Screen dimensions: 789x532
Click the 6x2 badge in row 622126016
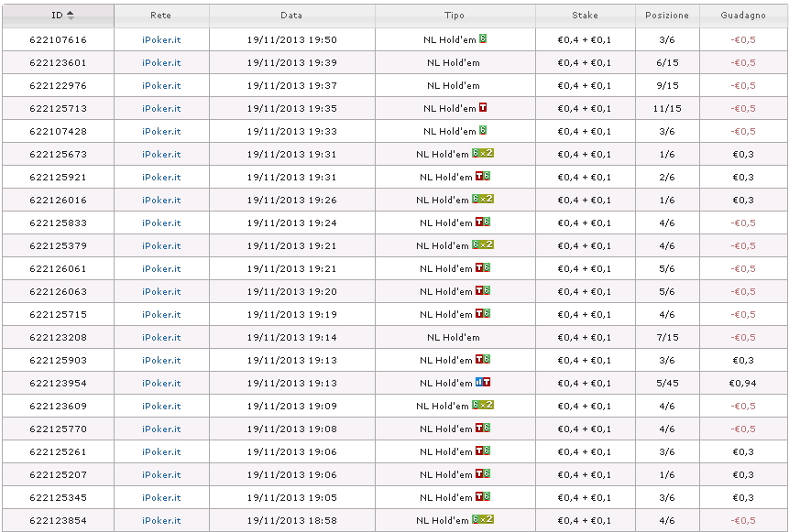(483, 199)
